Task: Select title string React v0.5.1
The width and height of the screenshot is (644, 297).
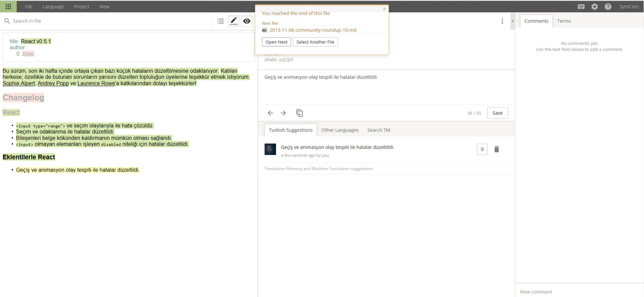Action: coord(36,41)
